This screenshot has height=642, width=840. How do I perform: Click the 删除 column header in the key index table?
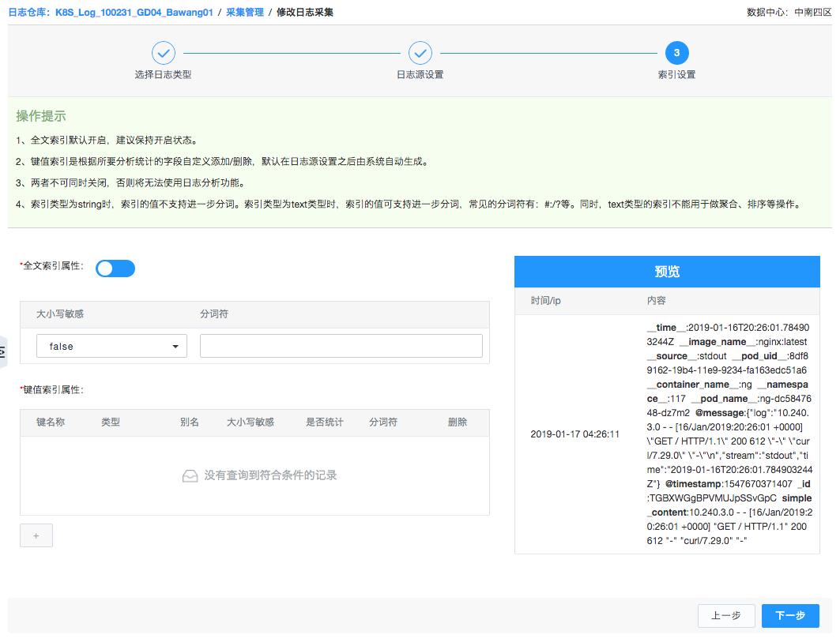click(x=457, y=422)
